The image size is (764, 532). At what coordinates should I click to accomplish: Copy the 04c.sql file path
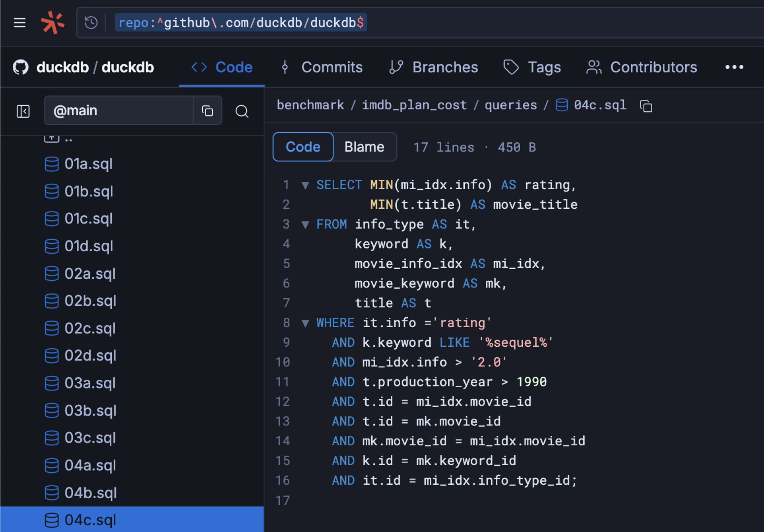pos(645,106)
